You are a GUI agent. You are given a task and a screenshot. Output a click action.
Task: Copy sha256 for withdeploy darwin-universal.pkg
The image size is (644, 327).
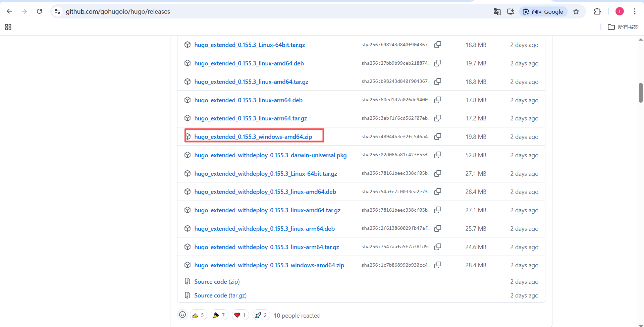click(438, 155)
